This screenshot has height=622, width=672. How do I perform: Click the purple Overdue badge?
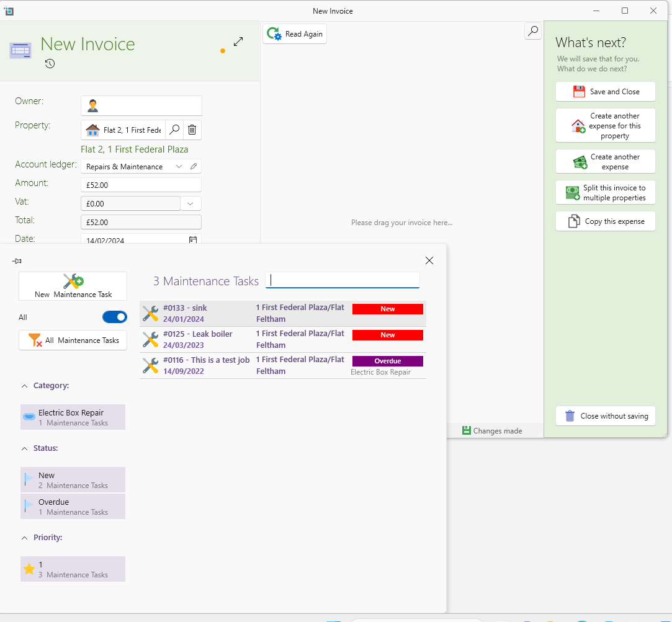click(x=387, y=361)
